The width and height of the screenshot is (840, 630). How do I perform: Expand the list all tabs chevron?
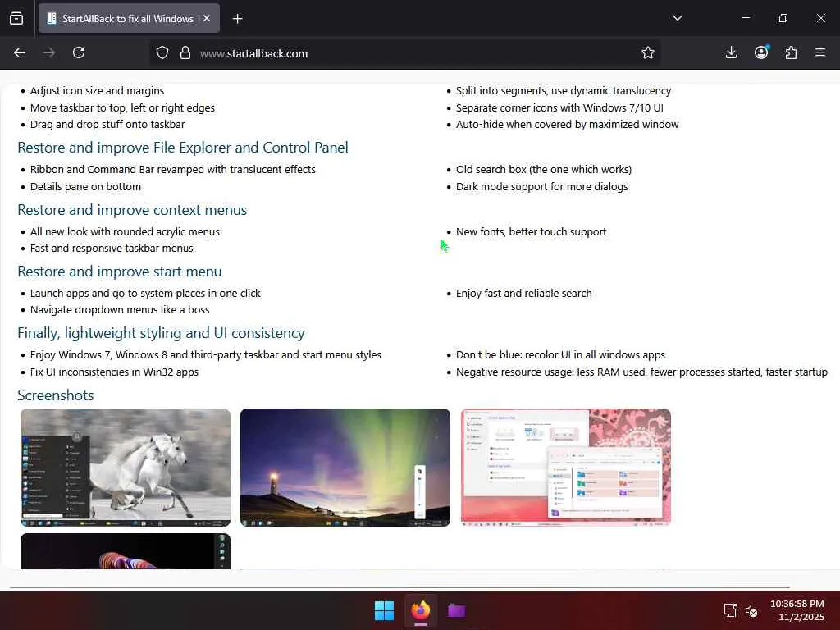point(677,18)
